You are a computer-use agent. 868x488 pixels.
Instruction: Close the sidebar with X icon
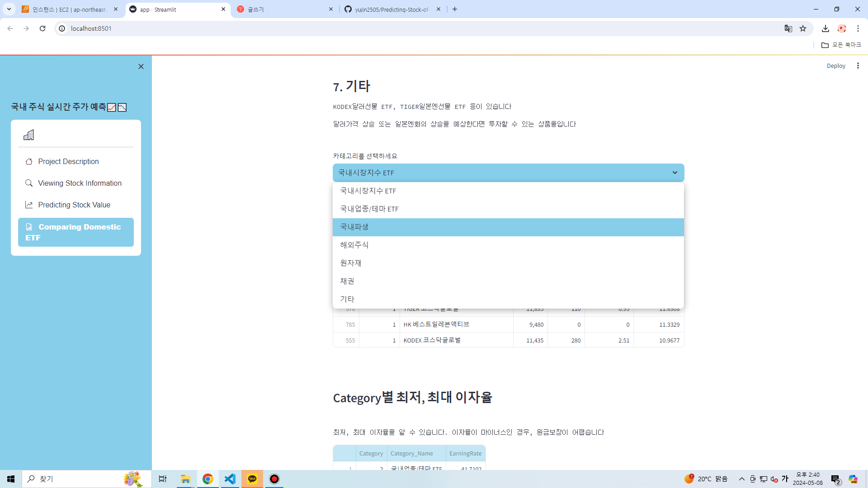coord(141,66)
